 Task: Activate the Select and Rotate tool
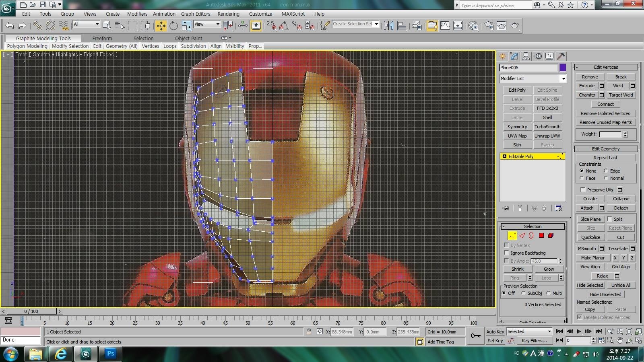[x=173, y=26]
